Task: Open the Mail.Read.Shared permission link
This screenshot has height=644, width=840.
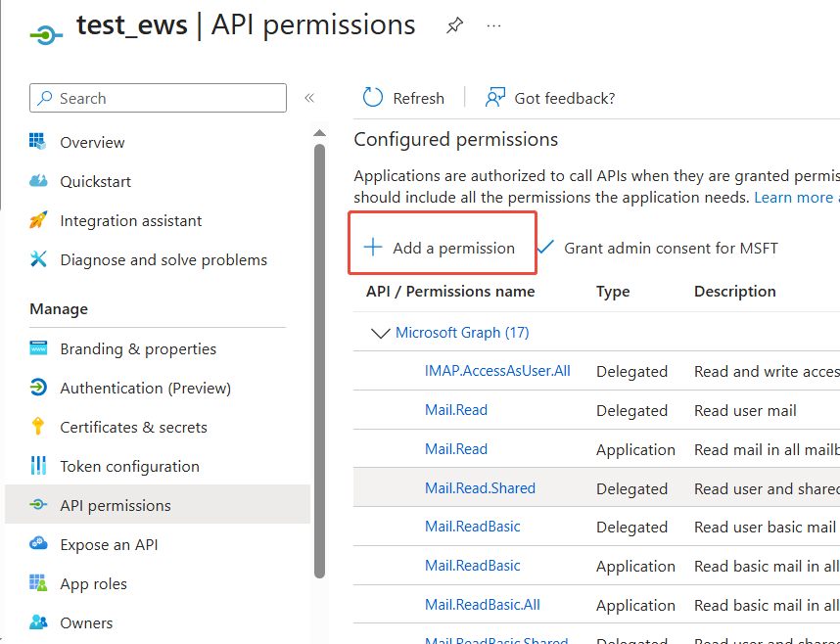Action: tap(480, 488)
